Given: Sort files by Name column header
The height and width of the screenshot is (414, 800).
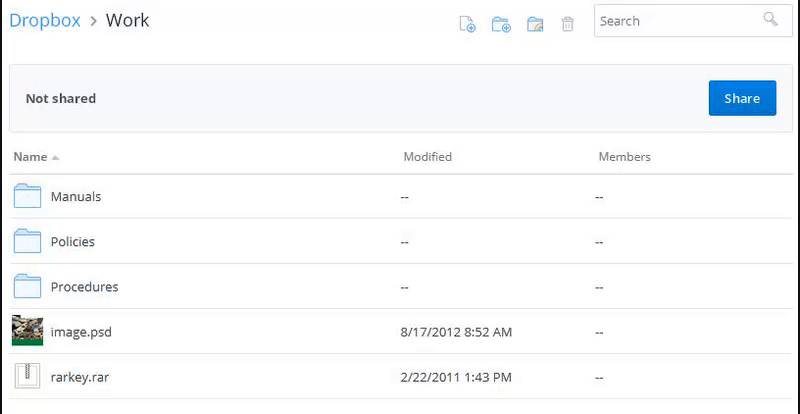Looking at the screenshot, I should [31, 157].
